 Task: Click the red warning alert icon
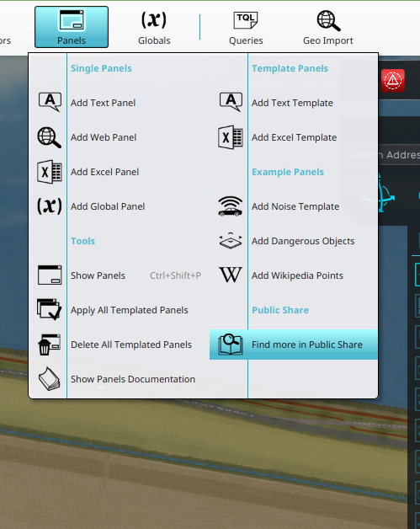393,81
